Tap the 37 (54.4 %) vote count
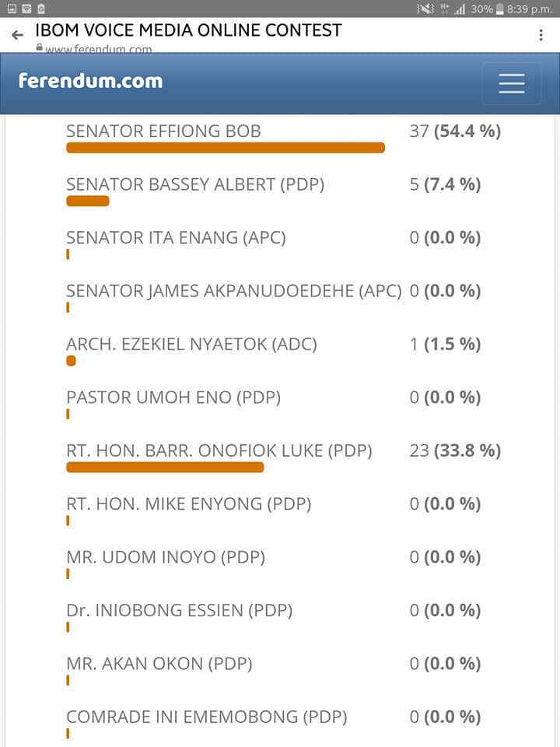Image resolution: width=560 pixels, height=747 pixels. (455, 132)
